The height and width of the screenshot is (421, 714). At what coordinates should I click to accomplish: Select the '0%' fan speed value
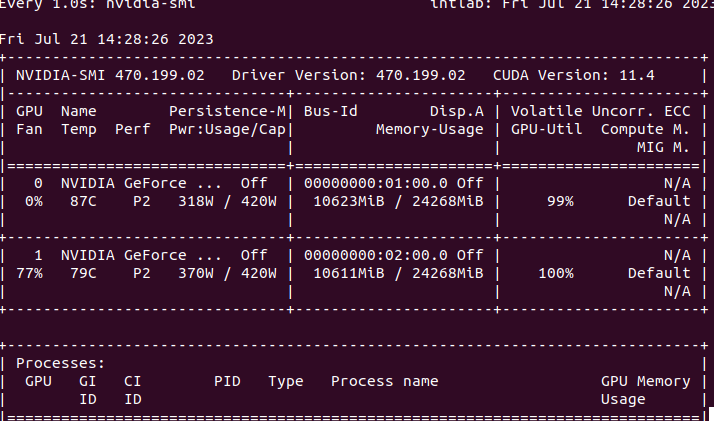34,201
